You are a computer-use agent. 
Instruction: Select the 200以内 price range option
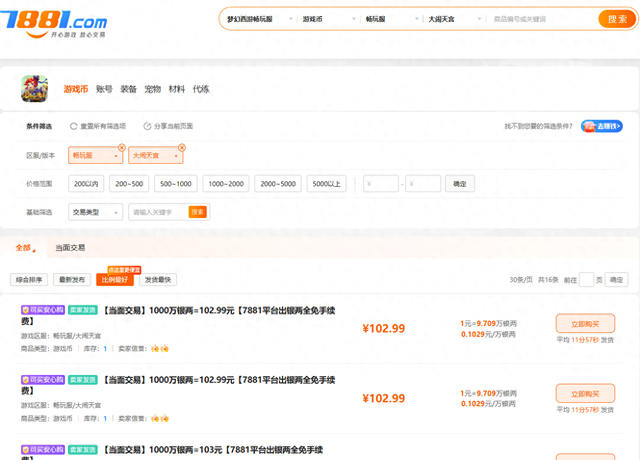click(85, 184)
